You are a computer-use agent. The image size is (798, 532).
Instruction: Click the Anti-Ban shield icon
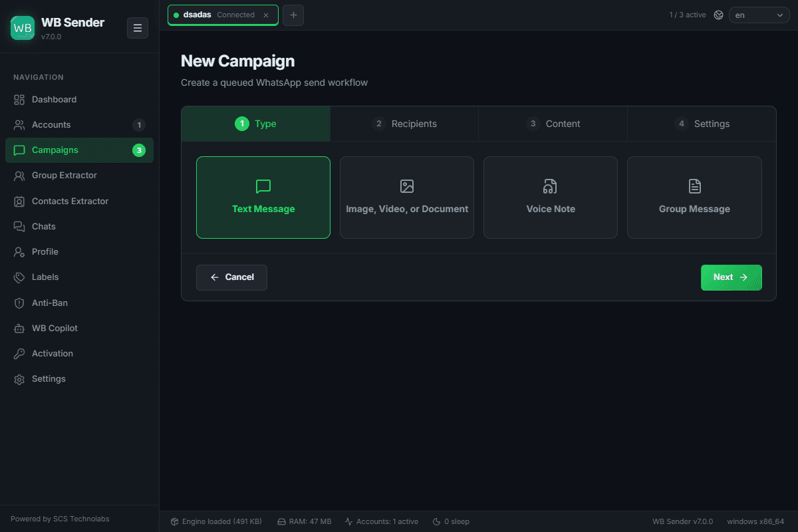click(19, 303)
